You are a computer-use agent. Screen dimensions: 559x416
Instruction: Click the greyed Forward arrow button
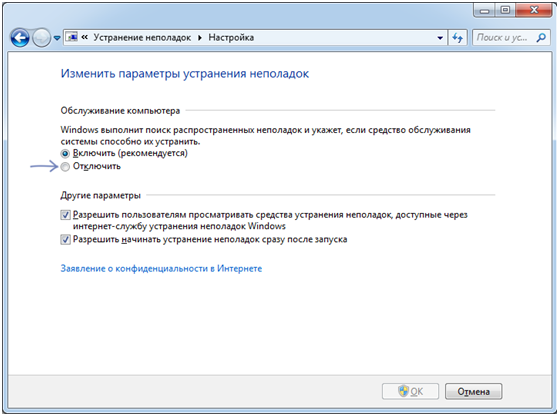[41, 37]
